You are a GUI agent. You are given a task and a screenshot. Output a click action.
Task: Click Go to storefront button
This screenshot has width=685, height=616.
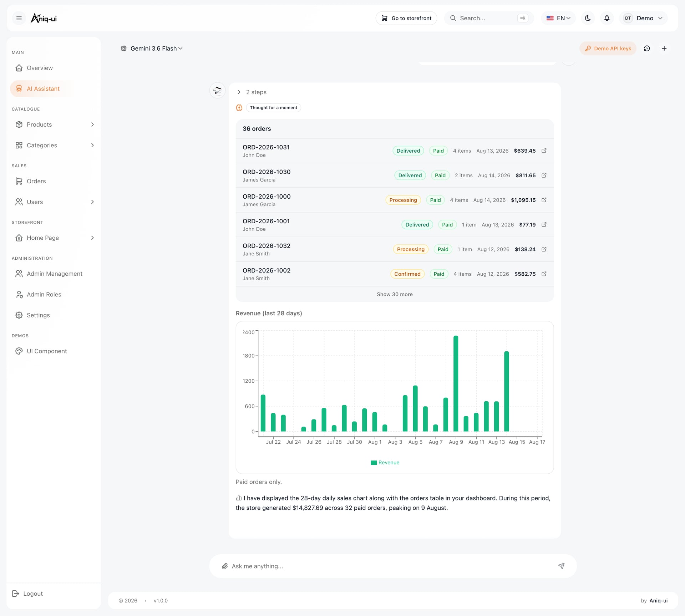(x=406, y=18)
